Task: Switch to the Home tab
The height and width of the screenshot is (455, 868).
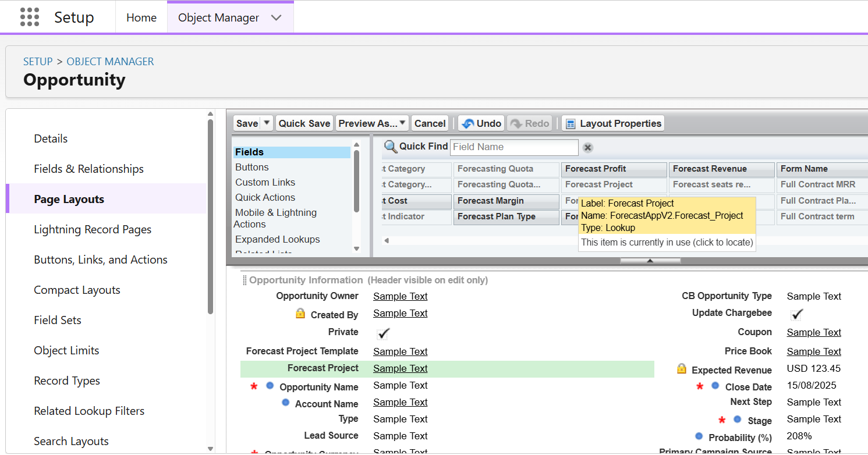Action: (x=141, y=17)
